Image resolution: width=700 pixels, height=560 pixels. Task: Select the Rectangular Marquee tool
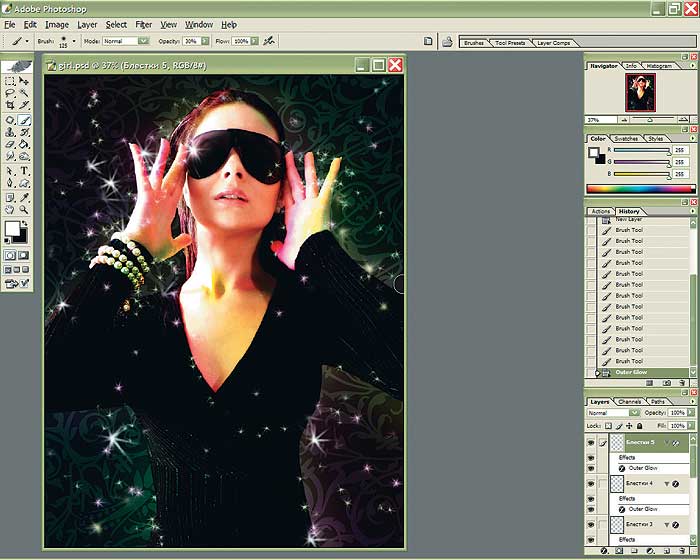[10, 81]
